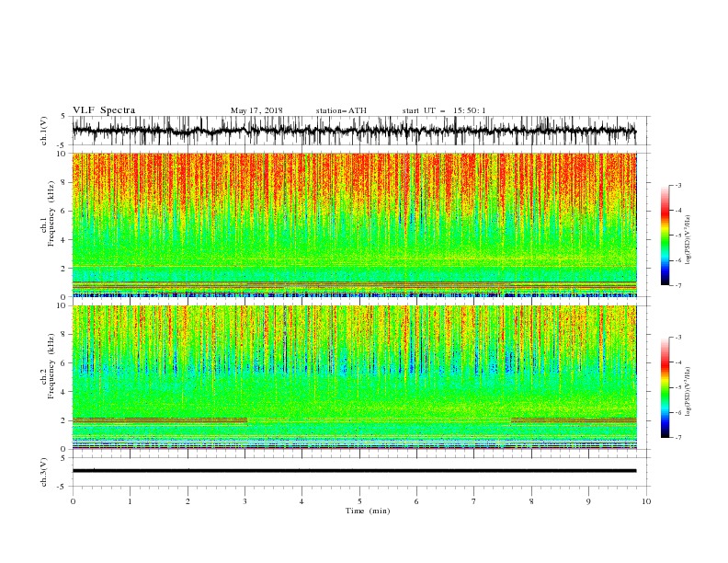Image resolution: width=728 pixels, height=563 pixels.
Task: Click ch.2 color bar label '-7'
Action: [x=677, y=438]
